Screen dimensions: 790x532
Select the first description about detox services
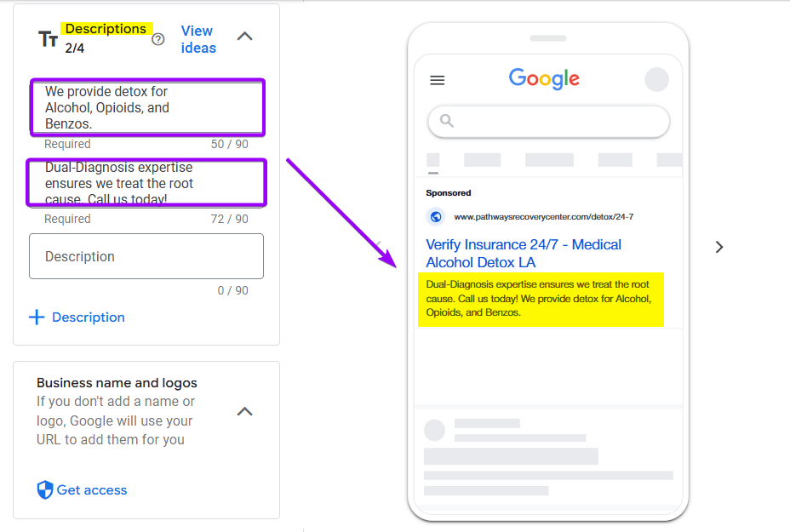[x=146, y=106]
